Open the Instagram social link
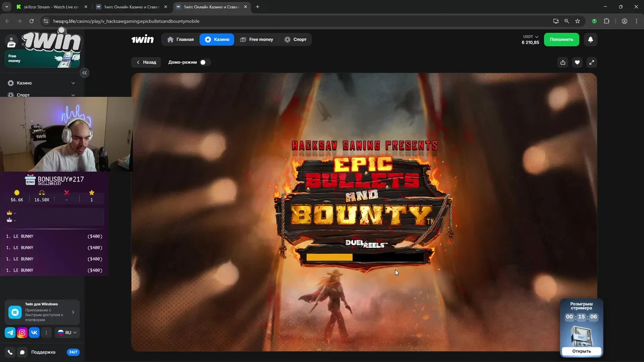Image resolution: width=644 pixels, height=362 pixels. (x=22, y=332)
